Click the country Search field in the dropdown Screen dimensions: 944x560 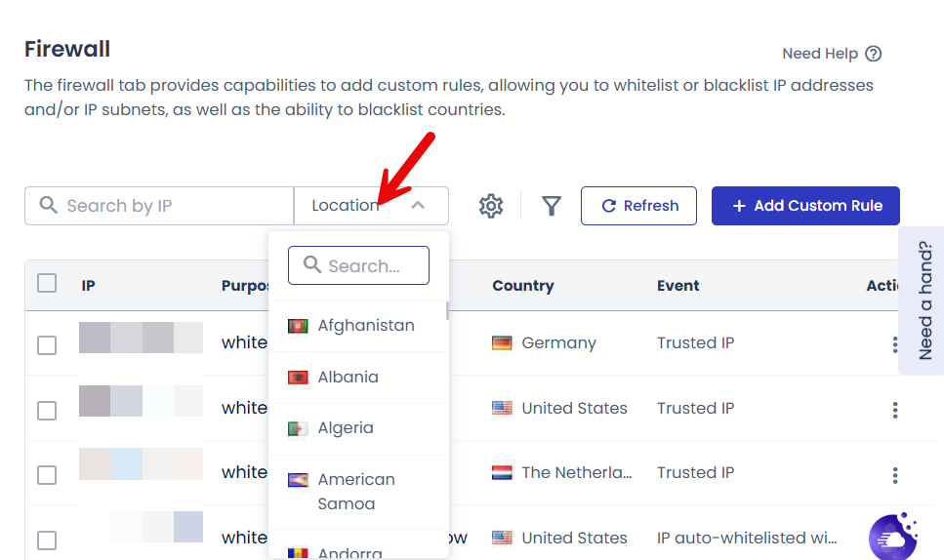coord(359,265)
